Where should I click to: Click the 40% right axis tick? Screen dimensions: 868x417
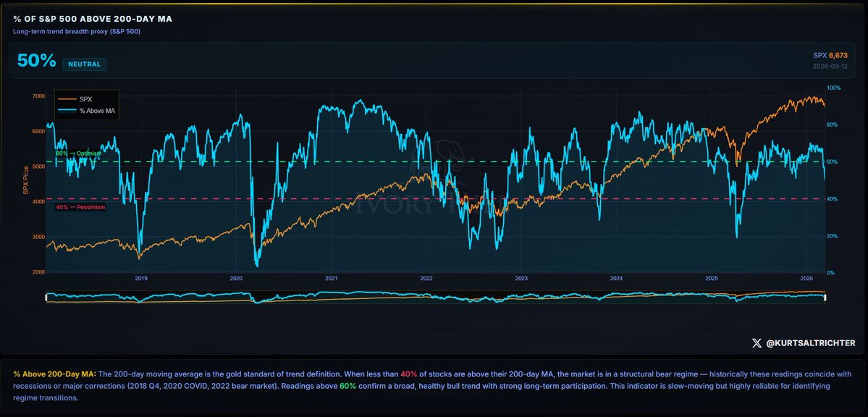point(833,199)
